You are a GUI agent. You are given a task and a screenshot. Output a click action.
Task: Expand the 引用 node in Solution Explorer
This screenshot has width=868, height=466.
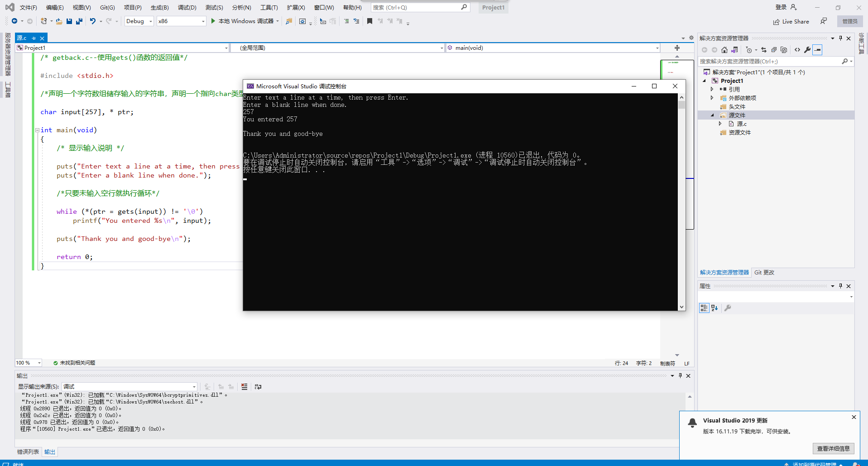tap(712, 89)
